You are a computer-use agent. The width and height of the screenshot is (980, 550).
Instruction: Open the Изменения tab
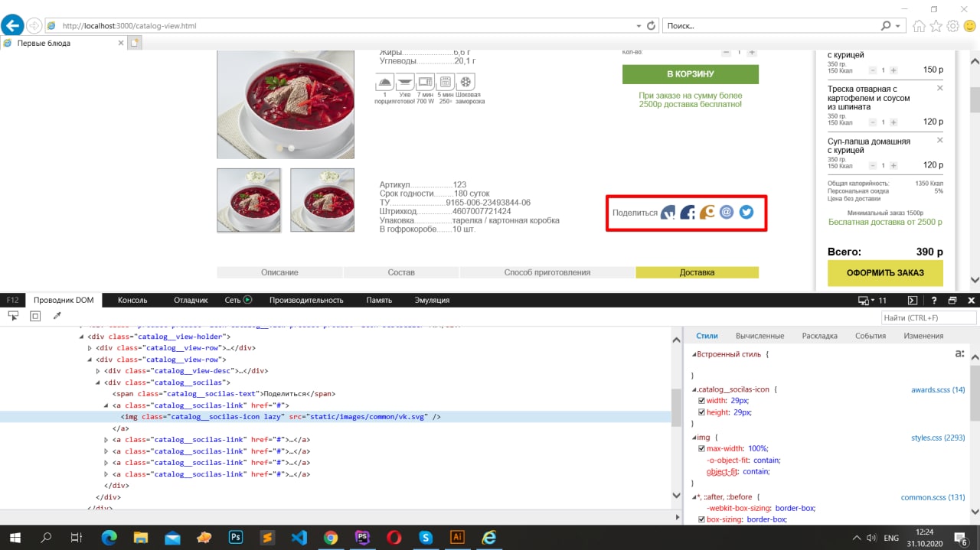923,336
